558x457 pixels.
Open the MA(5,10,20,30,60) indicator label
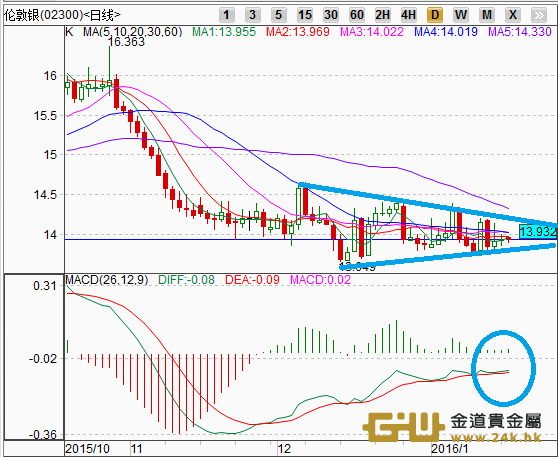coord(132,32)
